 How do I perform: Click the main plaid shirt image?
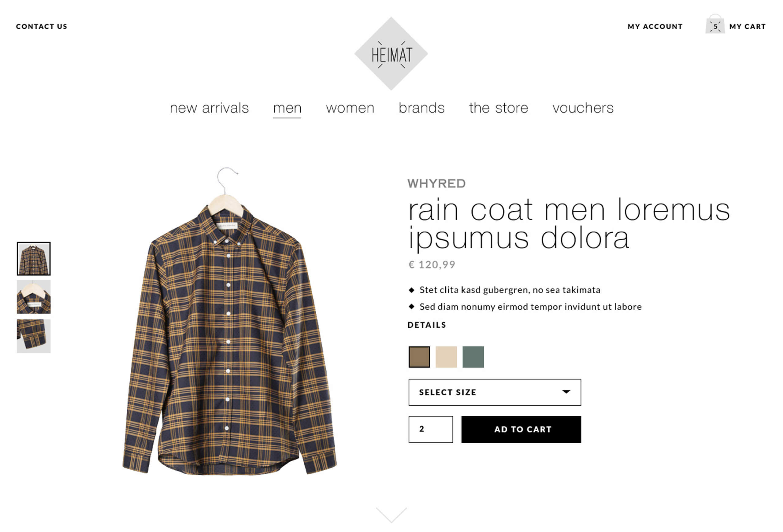[229, 321]
